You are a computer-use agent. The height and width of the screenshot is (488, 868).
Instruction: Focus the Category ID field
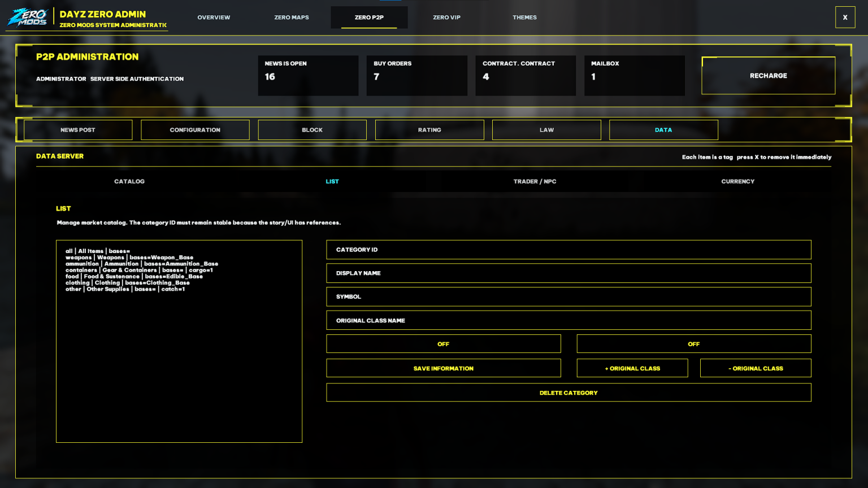click(x=568, y=250)
